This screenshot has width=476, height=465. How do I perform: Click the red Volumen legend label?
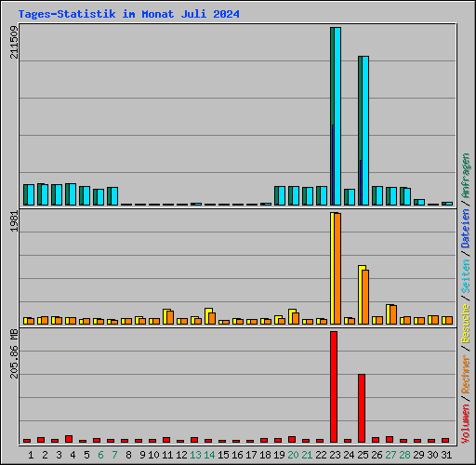[466, 424]
